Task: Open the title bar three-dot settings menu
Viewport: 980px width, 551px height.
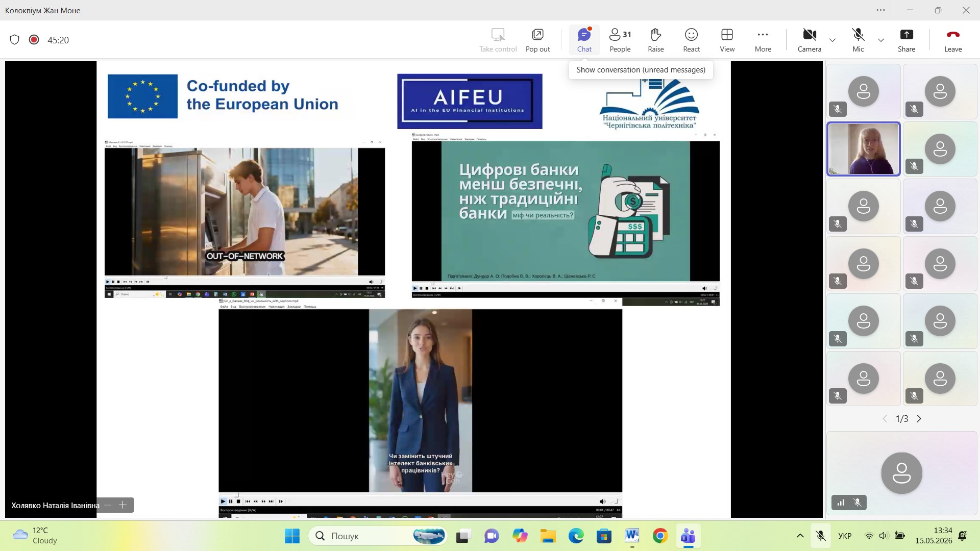Action: click(881, 10)
